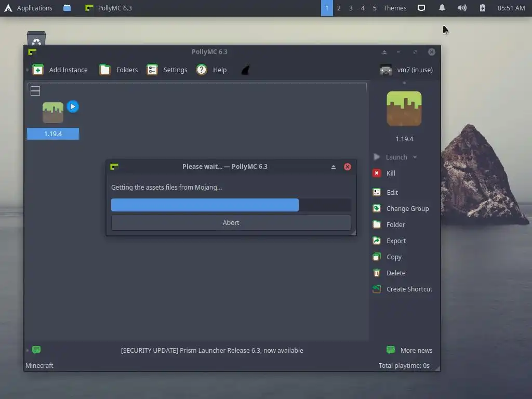Click the Create Shortcut icon
This screenshot has width=532, height=399.
[x=377, y=289]
